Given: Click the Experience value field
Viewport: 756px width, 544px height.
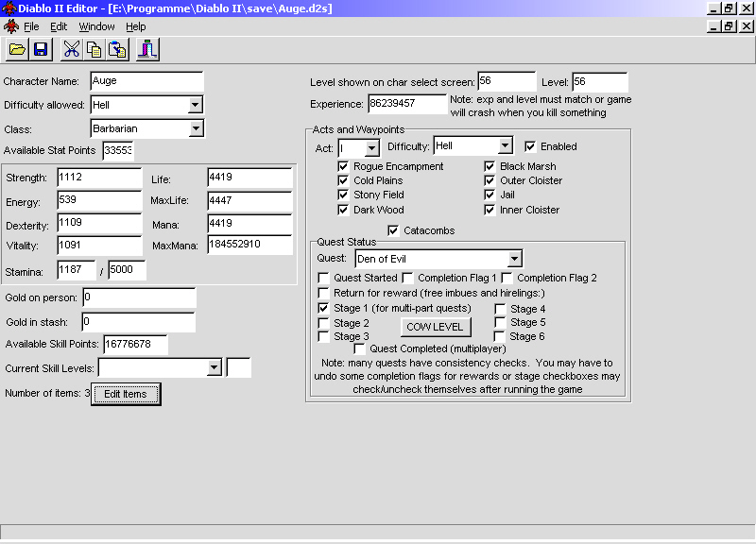Looking at the screenshot, I should coord(407,104).
